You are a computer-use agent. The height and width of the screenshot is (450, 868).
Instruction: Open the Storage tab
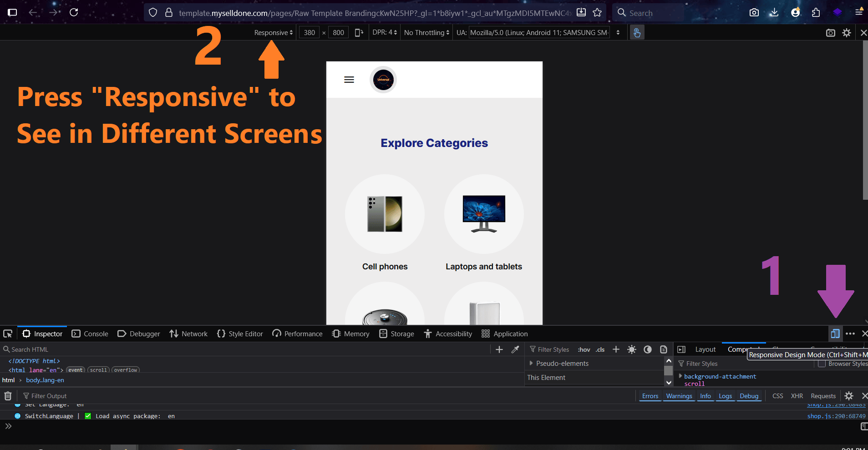tap(396, 334)
